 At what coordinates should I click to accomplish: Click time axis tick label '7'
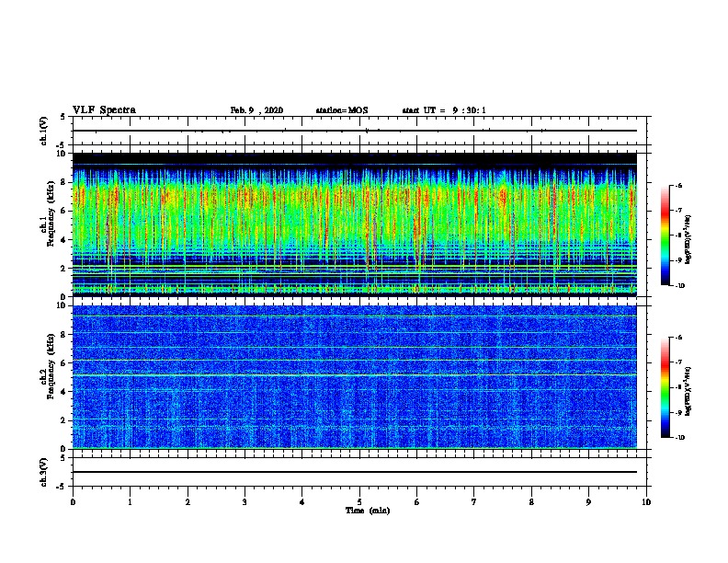(474, 502)
